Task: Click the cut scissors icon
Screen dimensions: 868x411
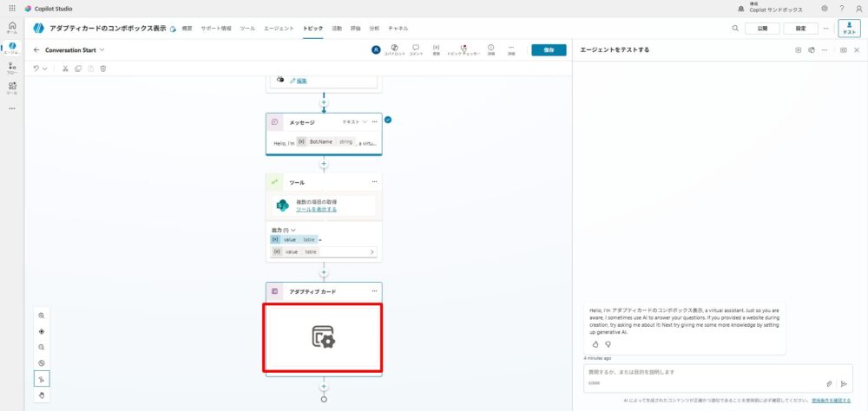Action: (65, 68)
